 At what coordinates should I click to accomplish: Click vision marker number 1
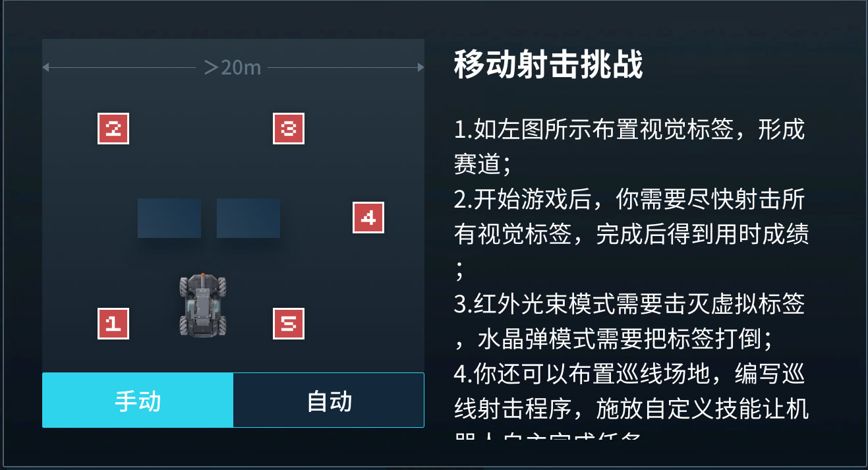coord(113,323)
